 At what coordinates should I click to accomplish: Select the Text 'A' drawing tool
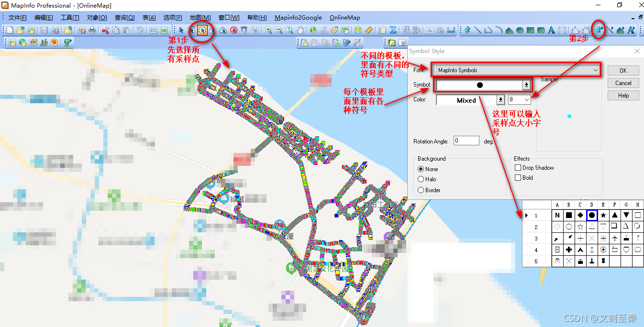pos(551,30)
